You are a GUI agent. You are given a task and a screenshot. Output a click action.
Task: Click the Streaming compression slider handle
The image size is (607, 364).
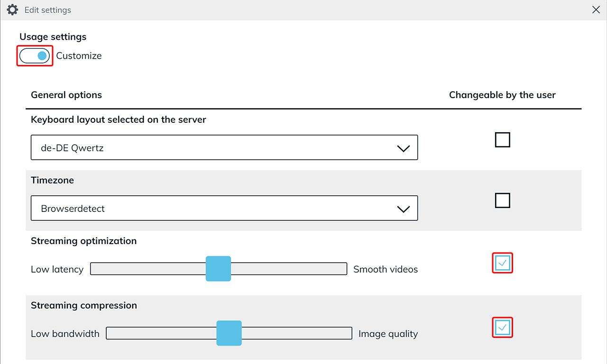point(229,333)
